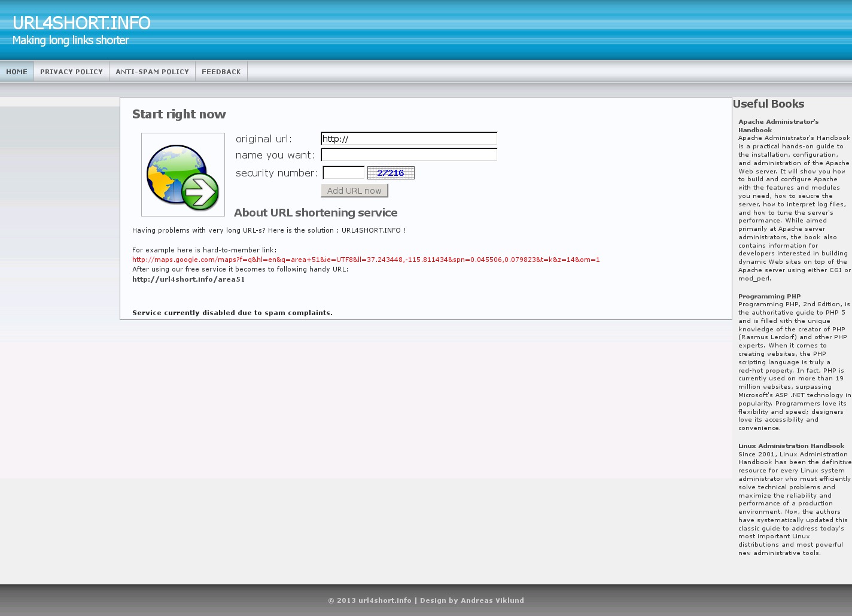The image size is (852, 616).
Task: Select the Apache Administrator's Handbook title
Action: pyautogui.click(x=778, y=126)
